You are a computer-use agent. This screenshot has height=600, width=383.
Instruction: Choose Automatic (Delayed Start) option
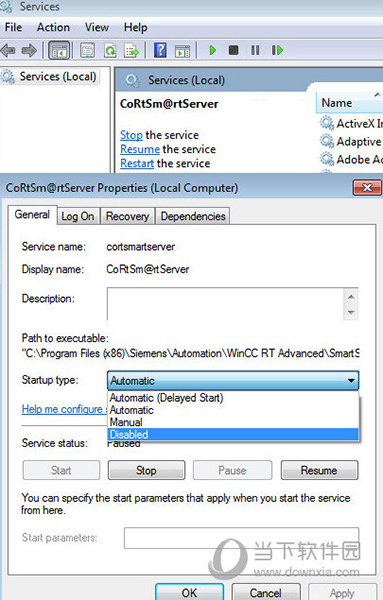233,398
